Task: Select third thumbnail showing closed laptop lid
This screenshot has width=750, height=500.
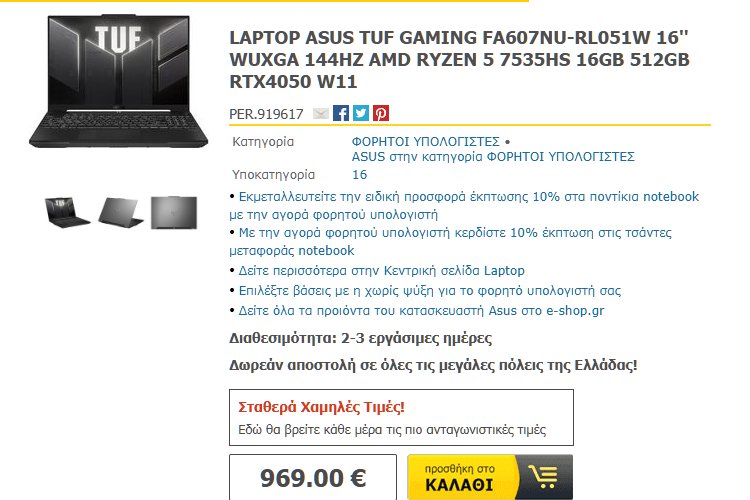Action: click(174, 212)
